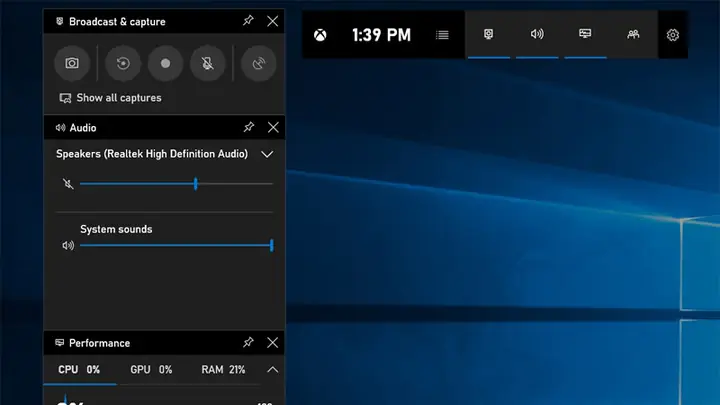Start recording with the record button
This screenshot has width=720, height=405.
coord(165,63)
